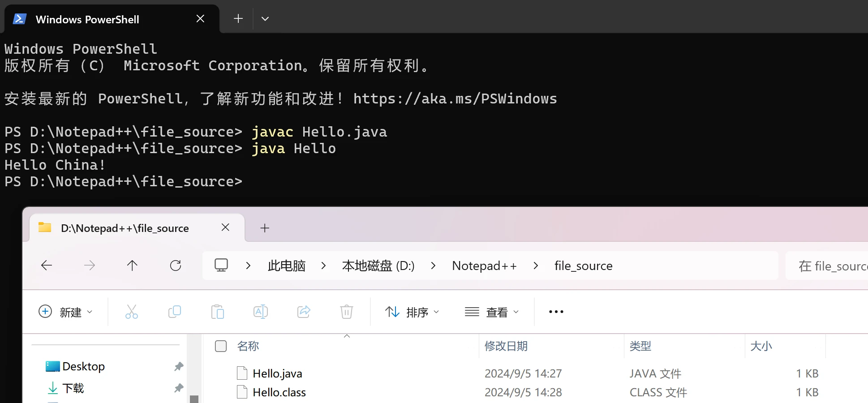The height and width of the screenshot is (403, 868).
Task: Click the JAVA 文件 type cell
Action: 655,373
